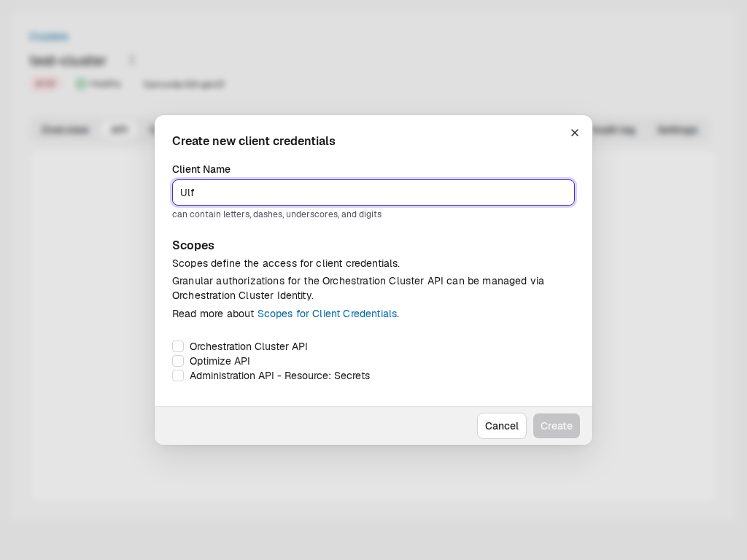Image resolution: width=747 pixels, height=560 pixels.
Task: Cancel creating new client credentials
Action: [502, 426]
